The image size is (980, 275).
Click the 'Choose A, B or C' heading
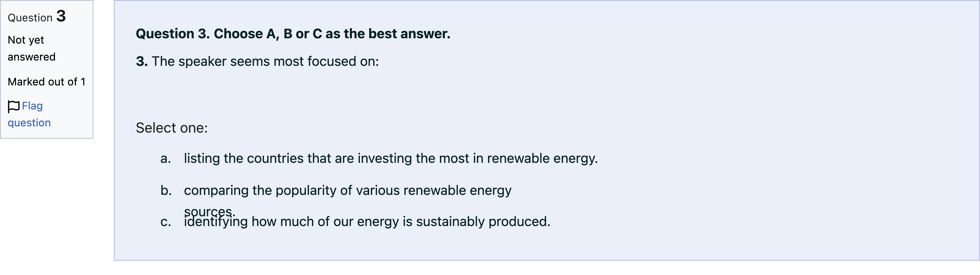(x=293, y=34)
